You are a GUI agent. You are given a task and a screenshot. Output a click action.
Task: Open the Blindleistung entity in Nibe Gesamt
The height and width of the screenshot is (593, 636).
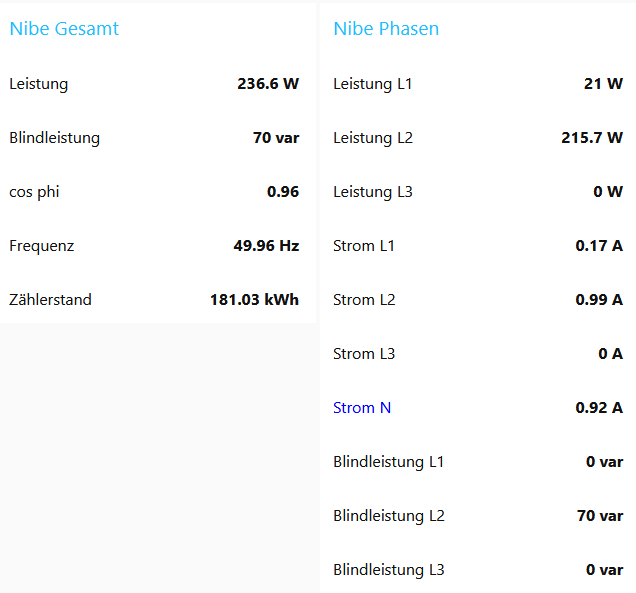(55, 138)
